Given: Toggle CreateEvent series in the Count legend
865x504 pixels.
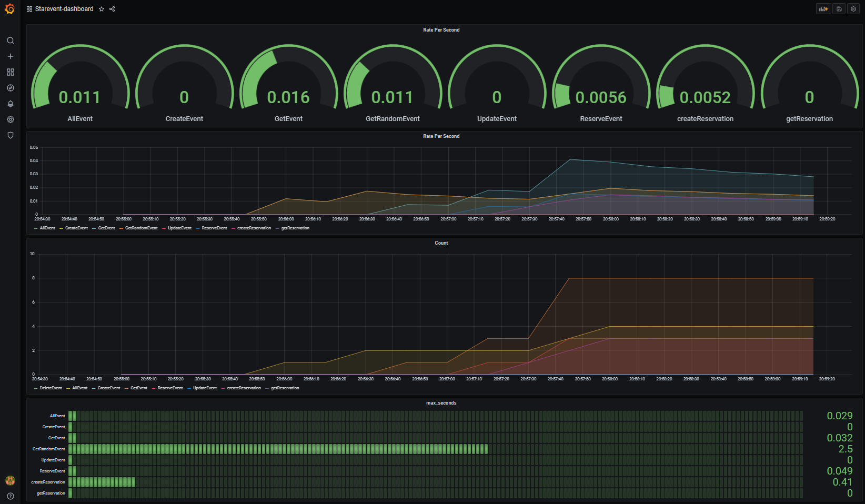Looking at the screenshot, I should [x=109, y=388].
